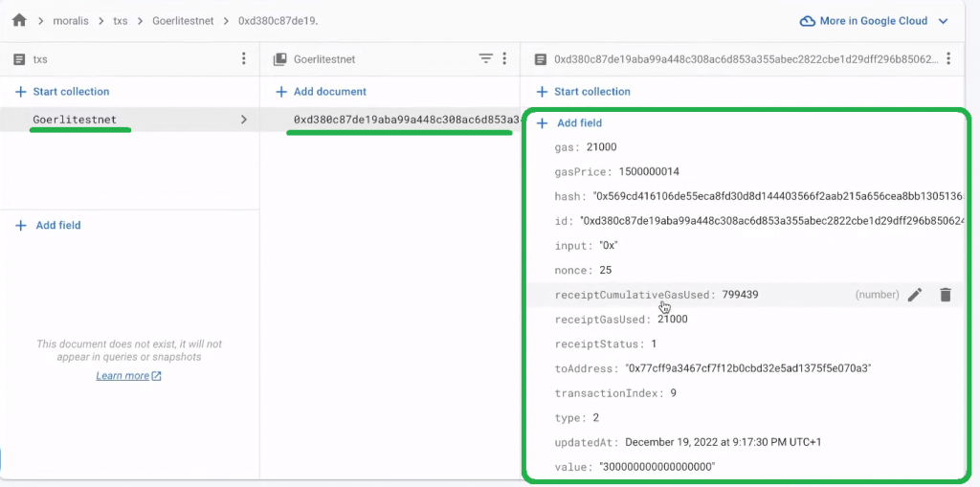980x487 pixels.
Task: Click the gas field value 21000
Action: click(x=602, y=147)
